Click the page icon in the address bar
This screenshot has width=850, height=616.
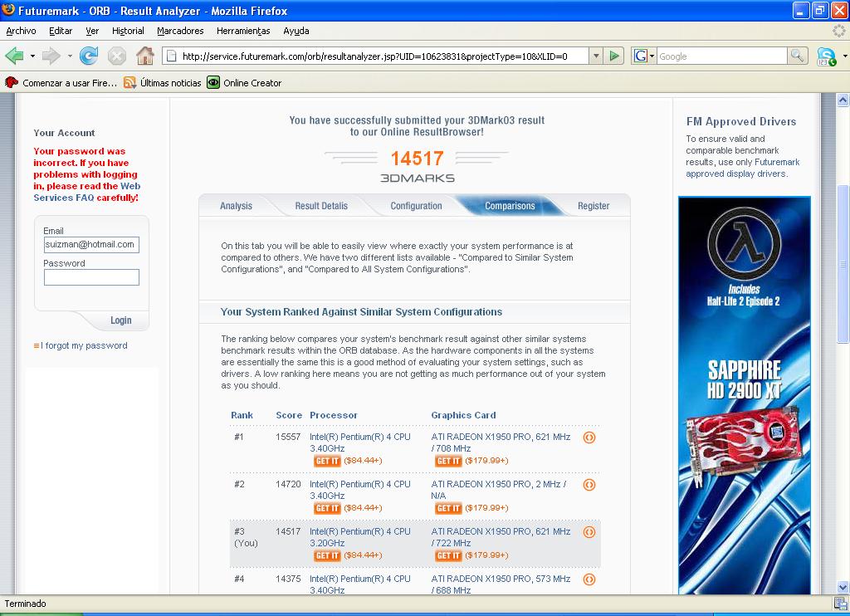(171, 56)
